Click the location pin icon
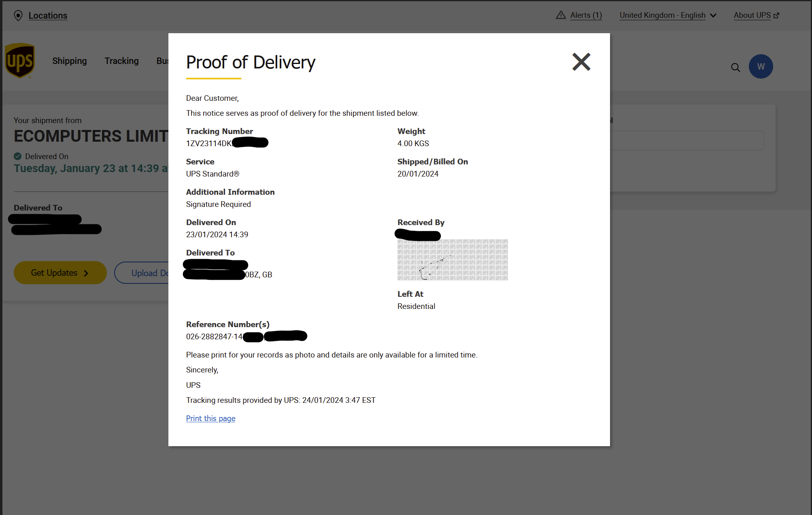Image resolution: width=812 pixels, height=515 pixels. [x=18, y=15]
